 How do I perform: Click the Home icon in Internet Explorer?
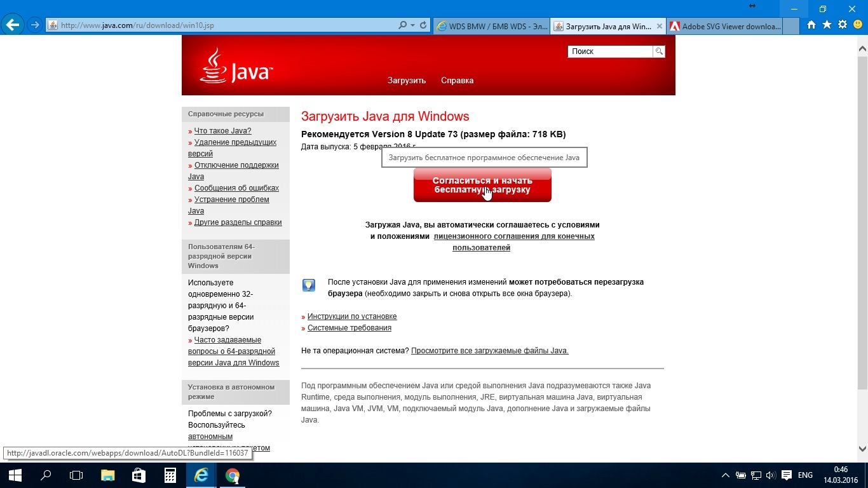click(x=811, y=25)
